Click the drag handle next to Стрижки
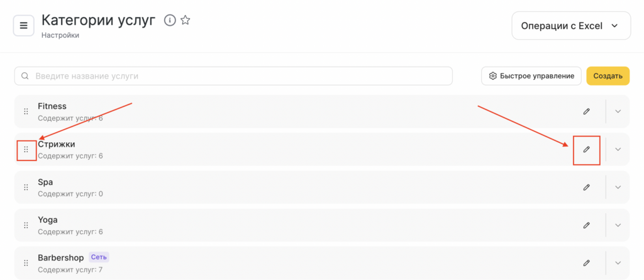This screenshot has width=644, height=280. click(x=26, y=149)
